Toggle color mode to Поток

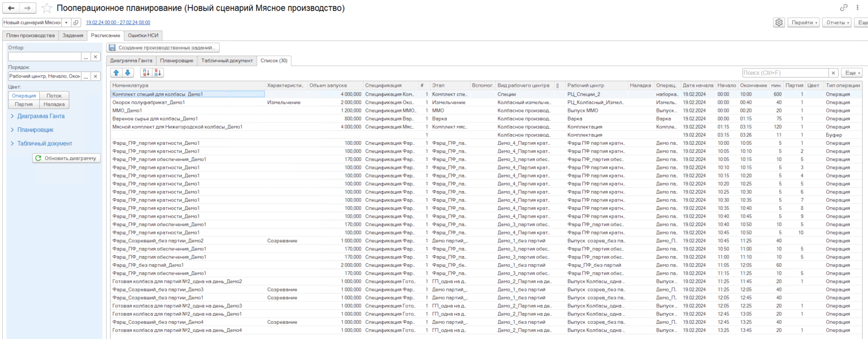tap(54, 96)
